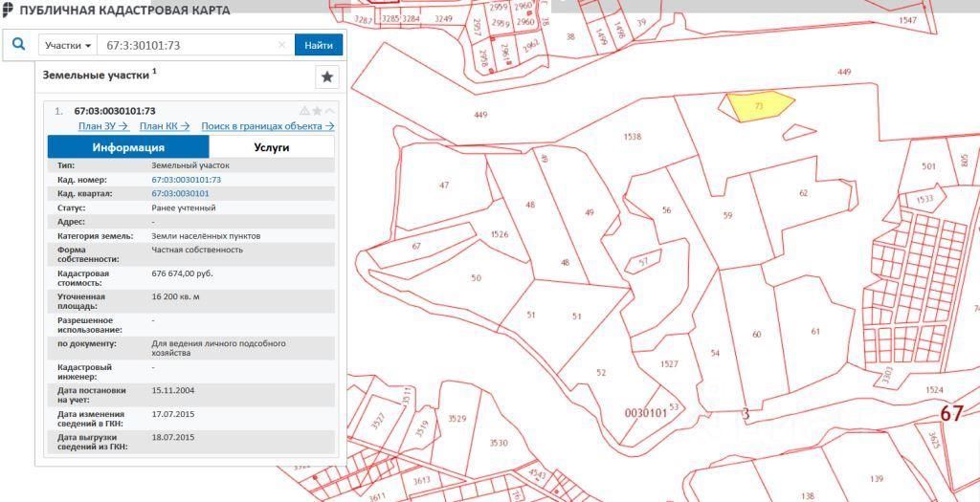Select parcel 1526 on the map
Screen dimensions: 980x502
tap(500, 234)
